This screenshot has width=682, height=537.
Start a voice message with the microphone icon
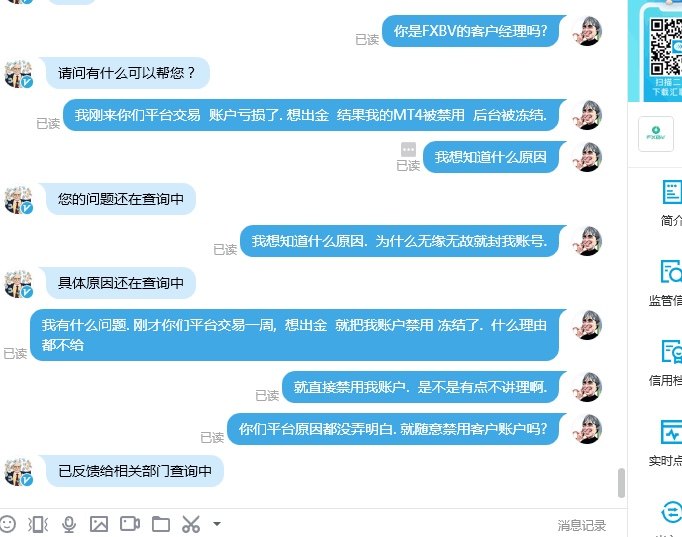coord(69,524)
